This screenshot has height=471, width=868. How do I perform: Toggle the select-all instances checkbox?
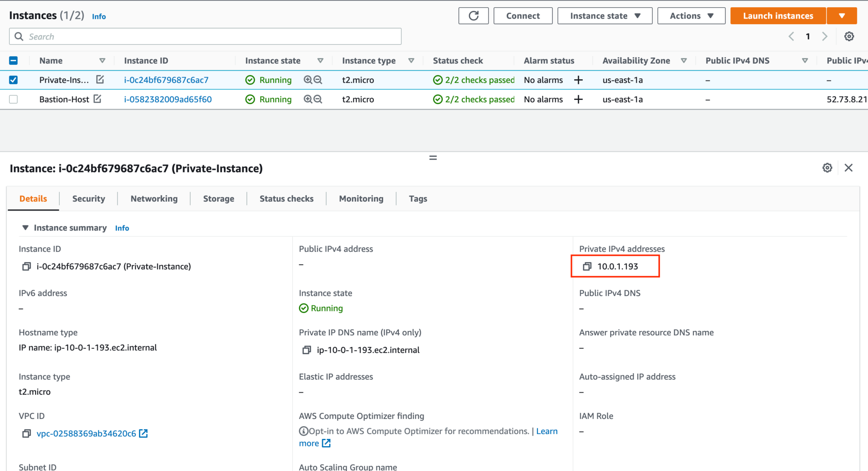[x=13, y=60]
